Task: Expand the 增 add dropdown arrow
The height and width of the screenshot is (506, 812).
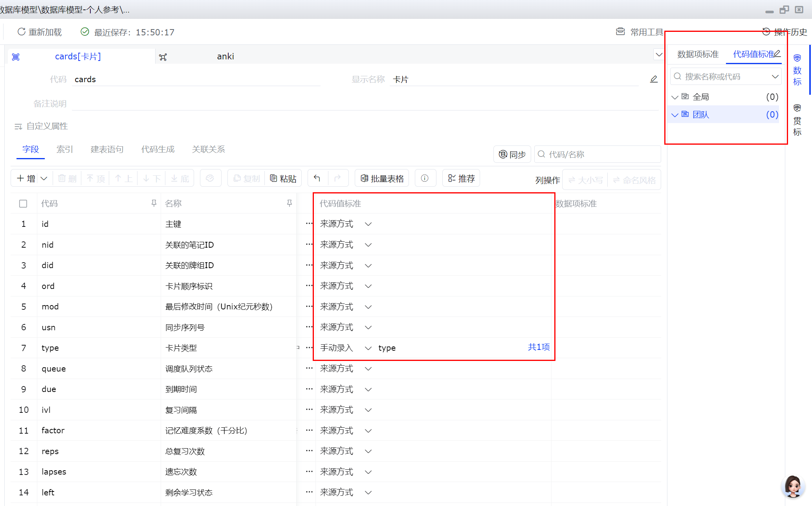Action: 44,178
